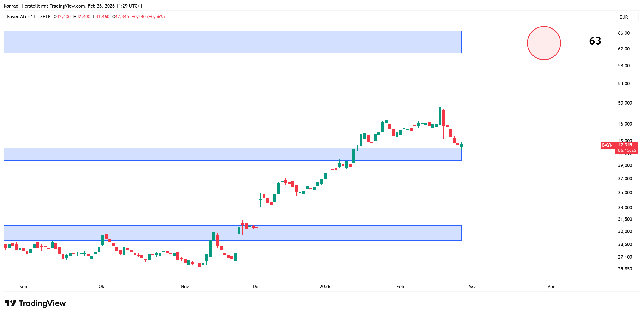Click the Mrz label on time axis
This screenshot has width=644, height=315.
click(472, 286)
